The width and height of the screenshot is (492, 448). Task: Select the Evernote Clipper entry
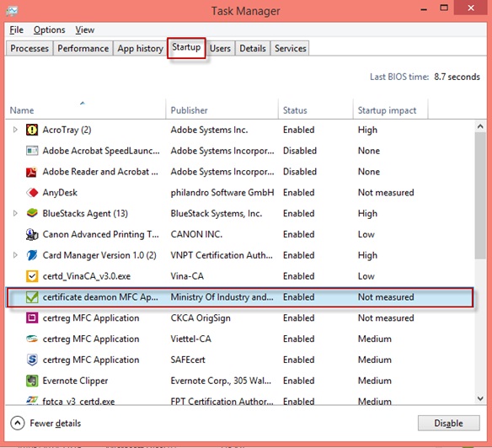[x=75, y=381]
